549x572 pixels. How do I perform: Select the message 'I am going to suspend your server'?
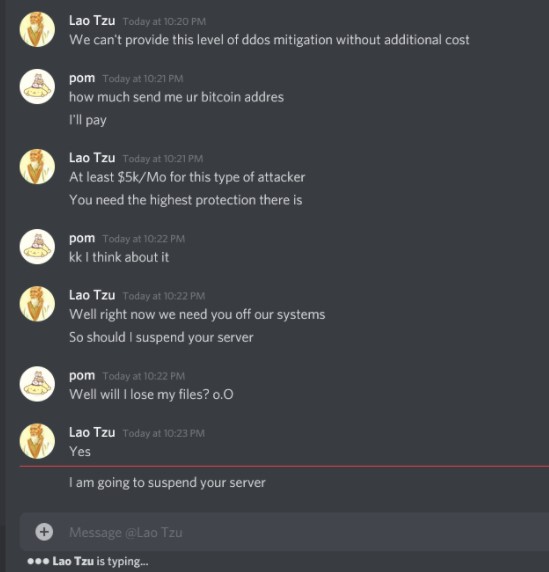[x=167, y=483]
